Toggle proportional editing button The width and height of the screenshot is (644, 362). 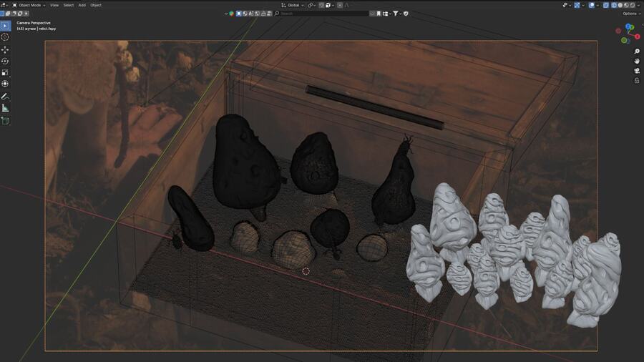pos(340,5)
